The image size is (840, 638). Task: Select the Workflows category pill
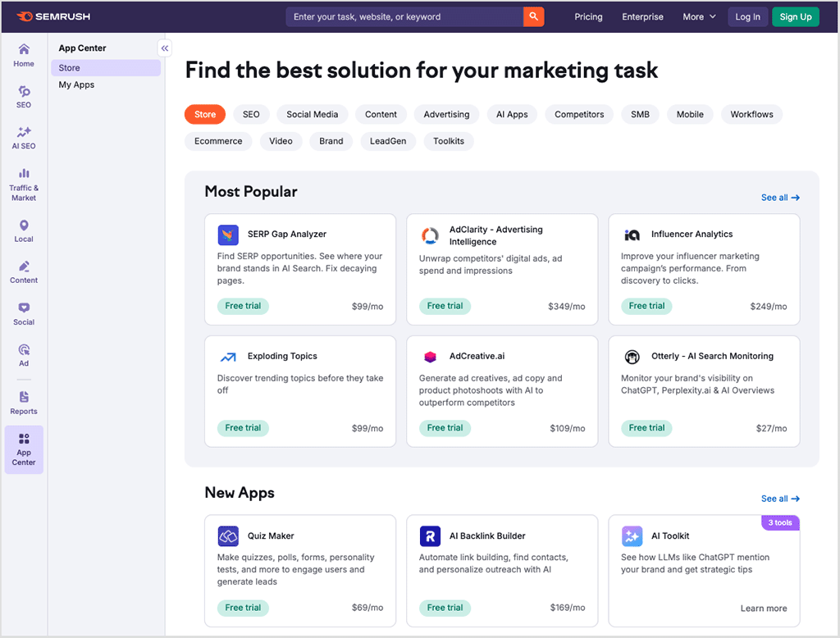(x=751, y=115)
